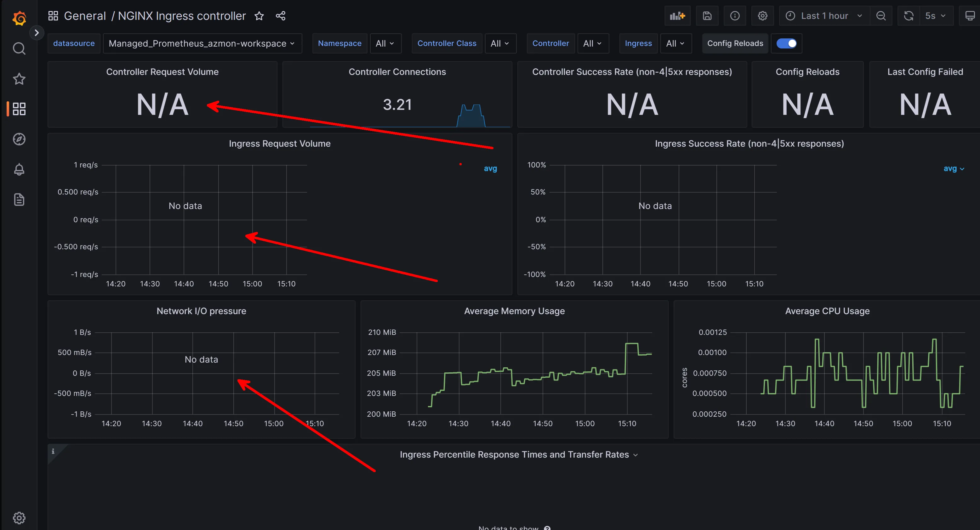This screenshot has width=980, height=530.
Task: Click the zoom out time range icon
Action: 881,16
